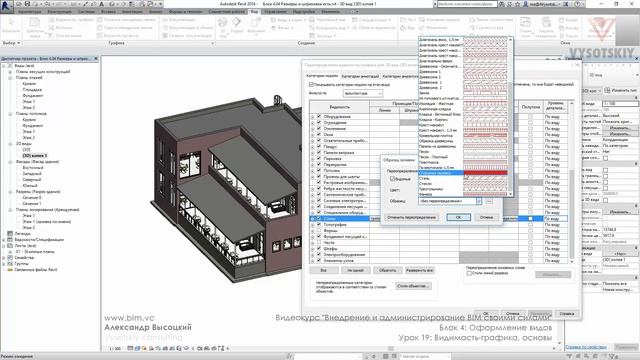Toggle 'Показывать категории модели на этом виде' checkbox
Screen dimensions: 640x360
click(311, 84)
